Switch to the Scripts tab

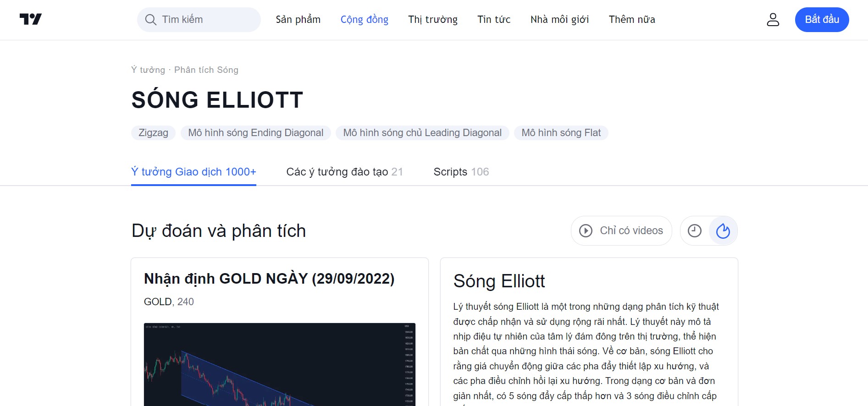click(461, 172)
